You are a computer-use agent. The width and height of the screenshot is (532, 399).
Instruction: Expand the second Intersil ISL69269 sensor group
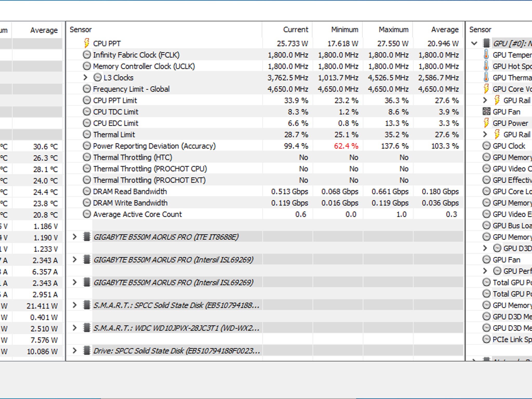75,282
